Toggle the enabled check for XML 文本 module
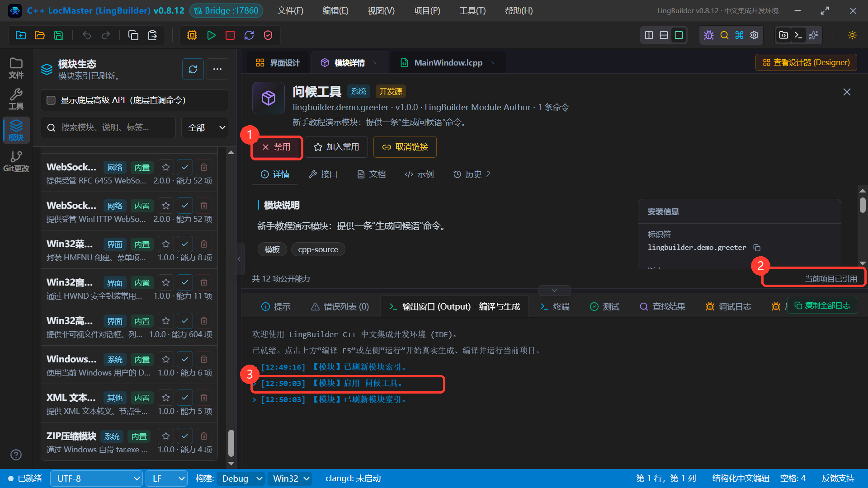Viewport: 868px width, 488px height. [185, 398]
